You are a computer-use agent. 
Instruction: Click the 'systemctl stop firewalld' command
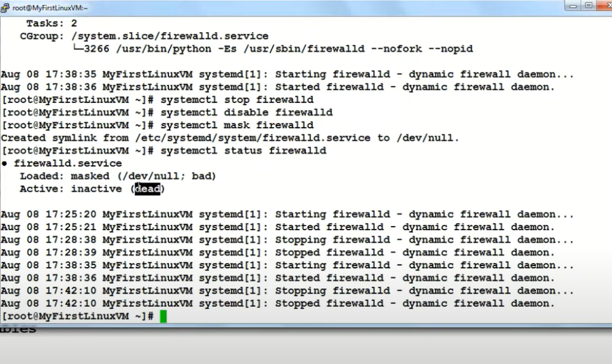point(237,100)
